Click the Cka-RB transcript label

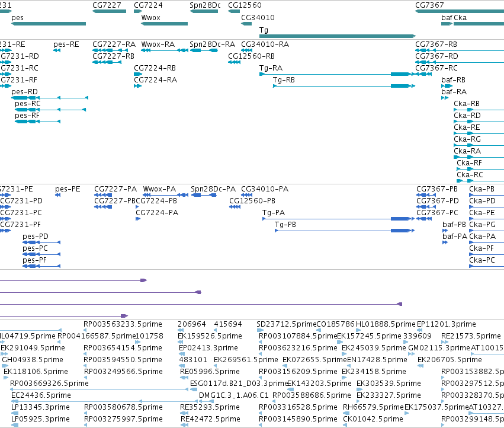click(467, 104)
